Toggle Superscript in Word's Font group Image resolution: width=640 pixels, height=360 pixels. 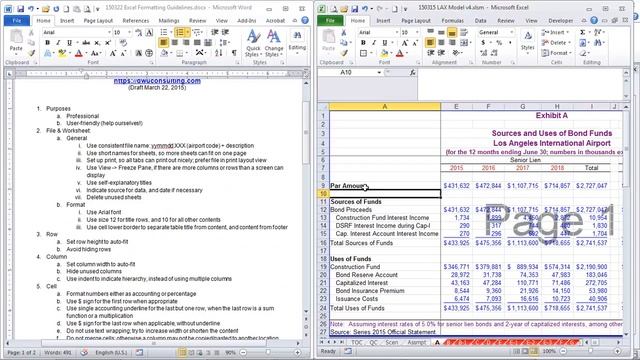(x=108, y=42)
